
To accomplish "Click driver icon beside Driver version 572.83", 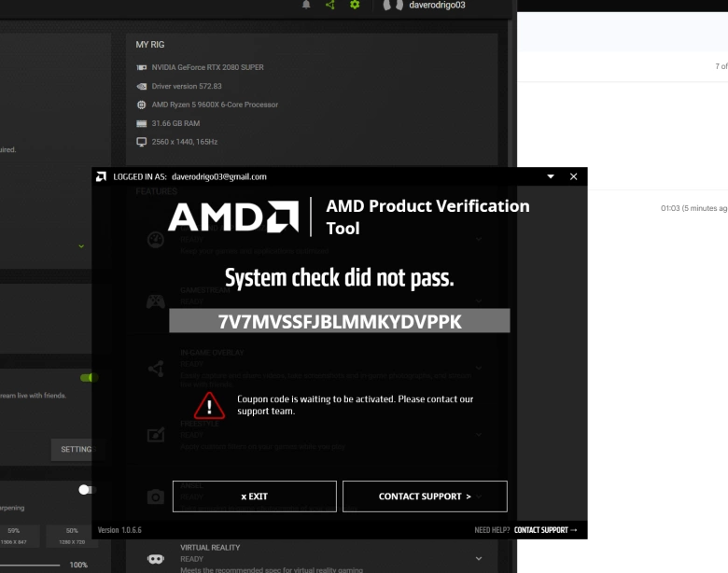I will point(142,87).
